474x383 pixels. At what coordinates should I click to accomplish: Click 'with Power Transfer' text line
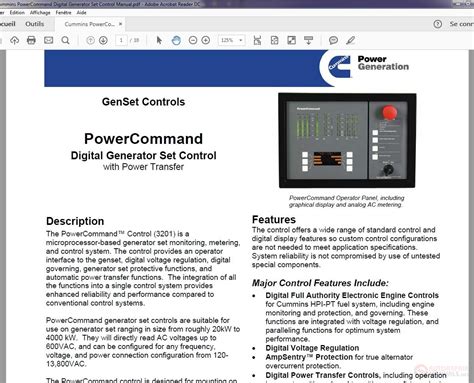pyautogui.click(x=143, y=167)
